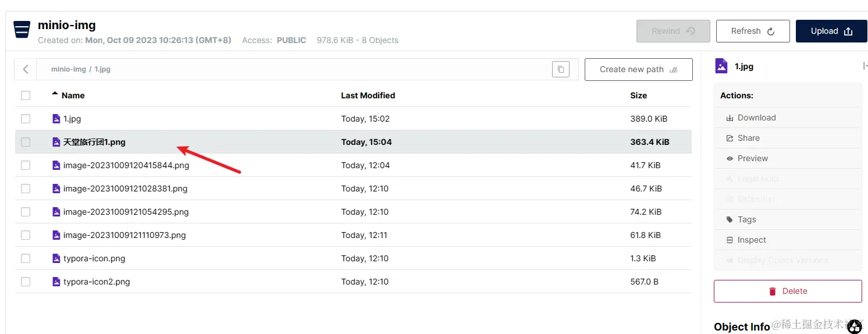
Task: Click PUBLIC access label
Action: click(291, 40)
